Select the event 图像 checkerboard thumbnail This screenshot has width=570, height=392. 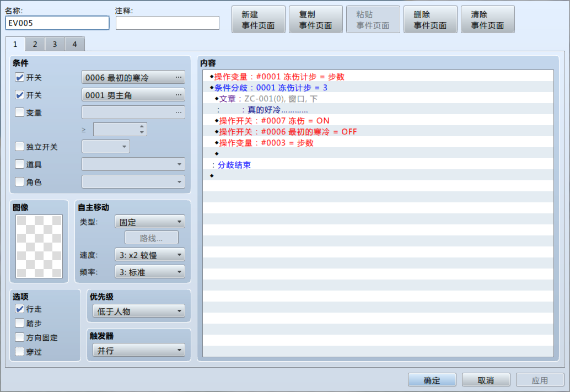pyautogui.click(x=39, y=246)
